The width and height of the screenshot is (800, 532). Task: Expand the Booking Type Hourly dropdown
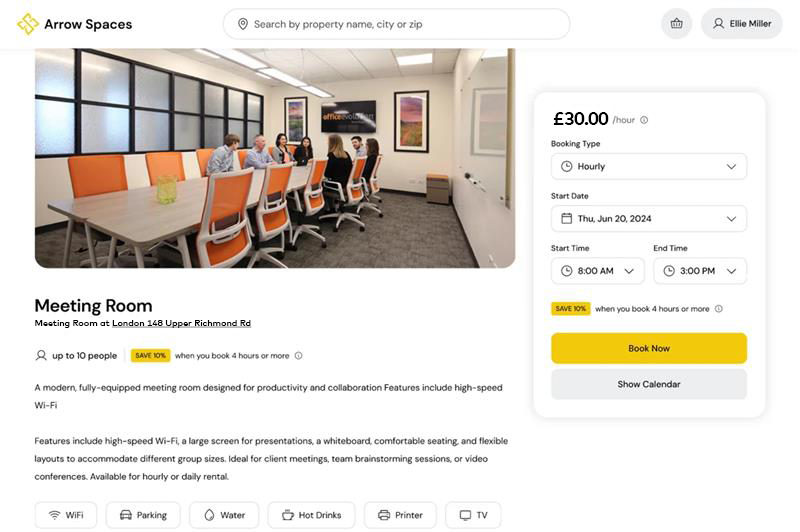(648, 167)
